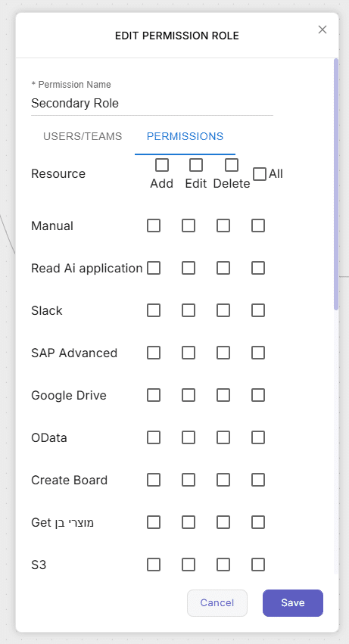Tick the header All checkbox

(x=260, y=174)
